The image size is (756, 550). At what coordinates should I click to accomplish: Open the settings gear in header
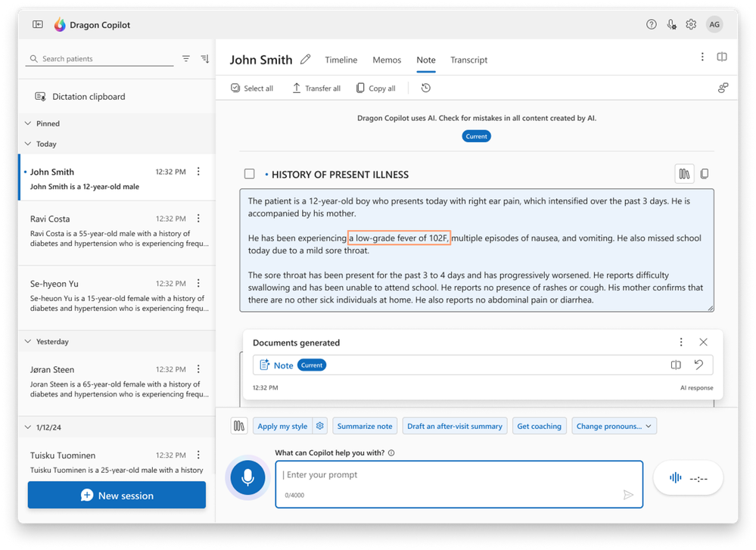pos(691,24)
